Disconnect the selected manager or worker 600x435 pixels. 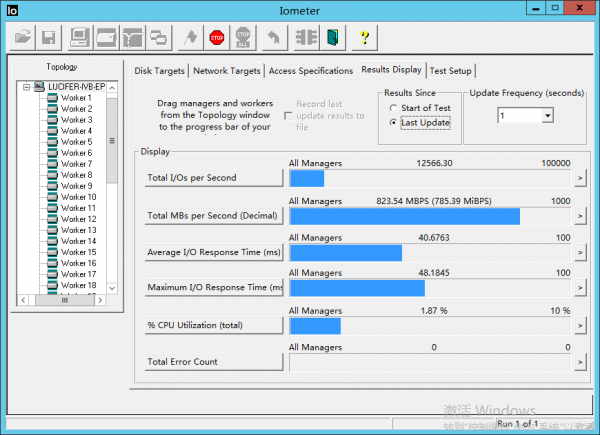tap(306, 37)
